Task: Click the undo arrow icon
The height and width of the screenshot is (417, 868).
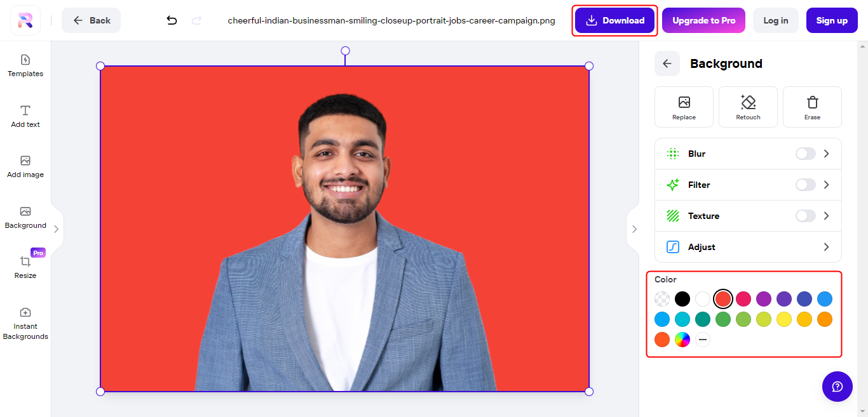Action: pyautogui.click(x=172, y=20)
